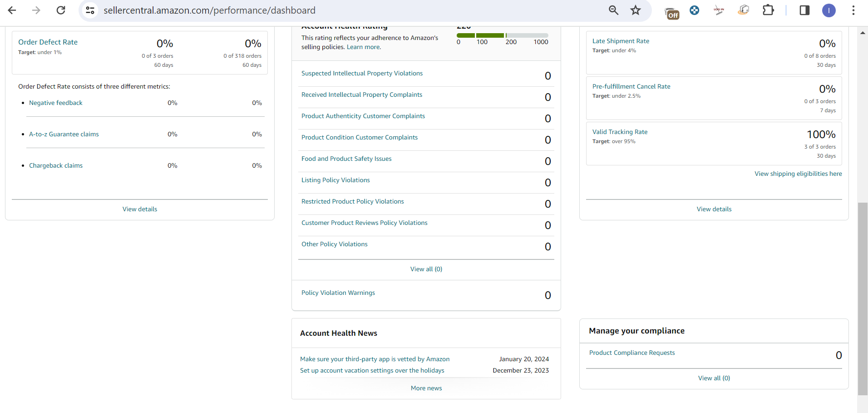The image size is (868, 413).
Task: Open A-to-z Guarantee claims
Action: click(64, 134)
